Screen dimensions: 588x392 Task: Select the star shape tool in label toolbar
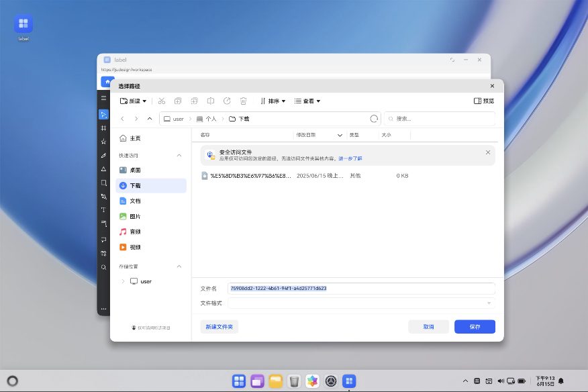pyautogui.click(x=104, y=142)
